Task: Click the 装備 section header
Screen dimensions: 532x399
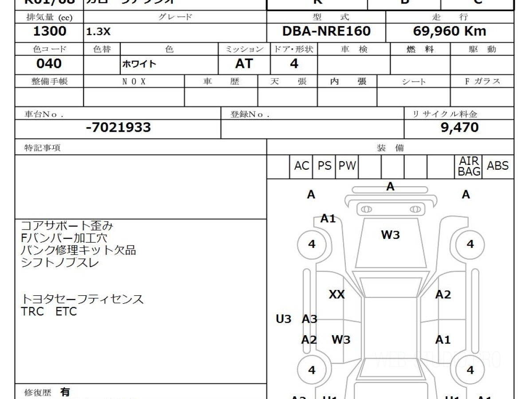Action: [x=390, y=148]
